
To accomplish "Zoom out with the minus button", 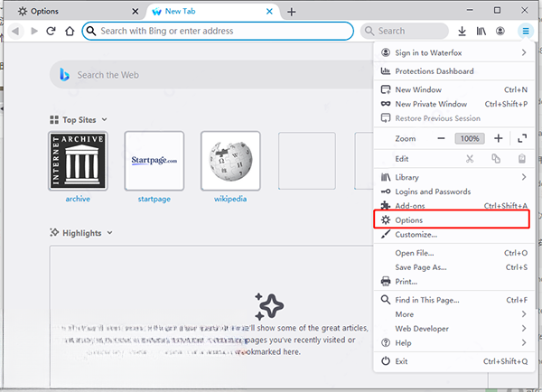I will (x=441, y=138).
